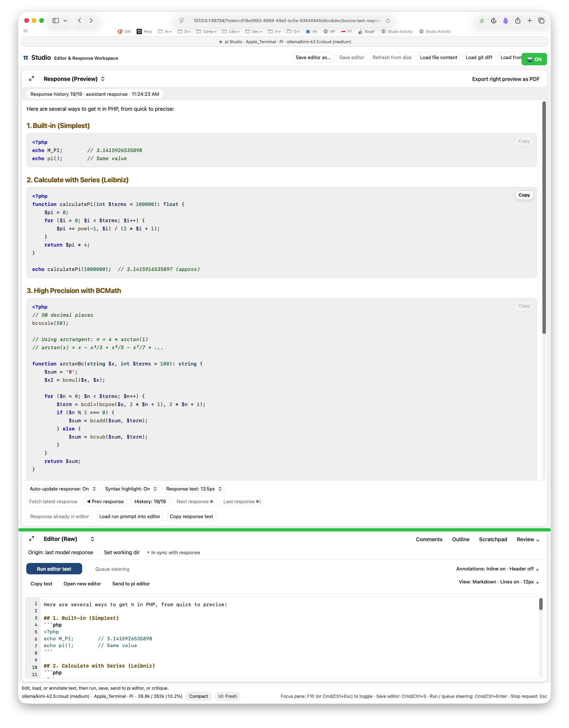Image resolution: width=569 pixels, height=728 pixels.
Task: Expand the AI bookmarks folder
Action: pos(165,32)
